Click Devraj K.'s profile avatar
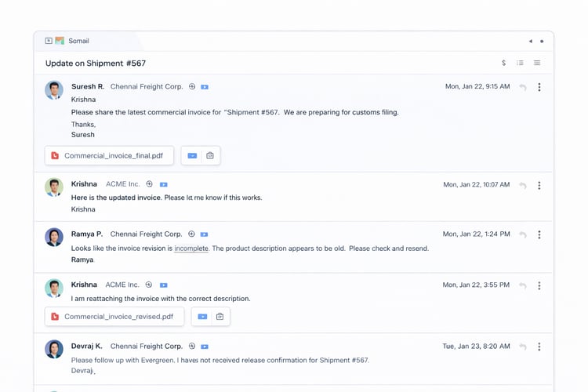The image size is (588, 392). coord(54,349)
